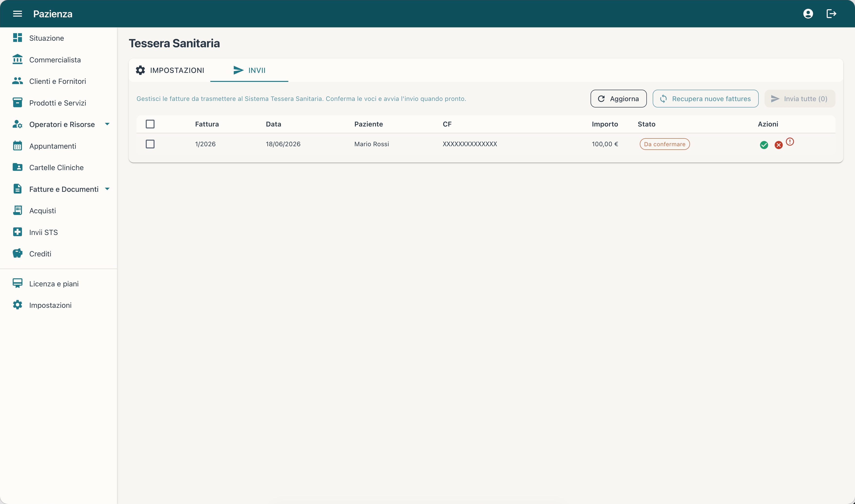Open Situazione dashboard icon in sidebar
Viewport: 855px width, 504px height.
pyautogui.click(x=17, y=38)
